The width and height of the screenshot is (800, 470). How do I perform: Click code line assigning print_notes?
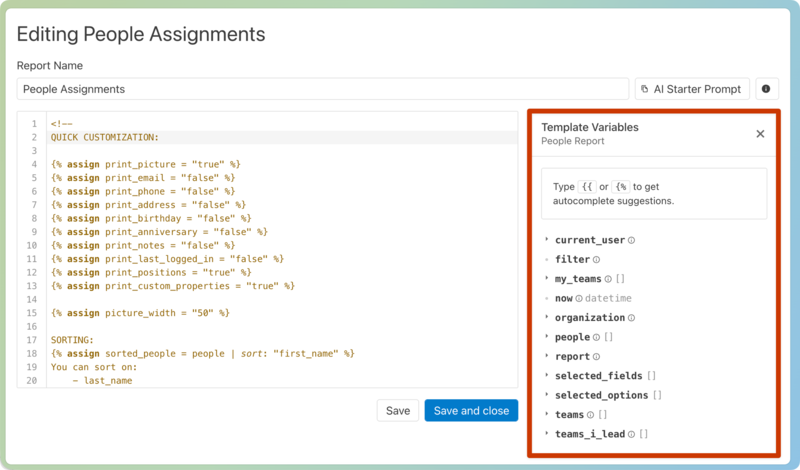click(x=143, y=245)
